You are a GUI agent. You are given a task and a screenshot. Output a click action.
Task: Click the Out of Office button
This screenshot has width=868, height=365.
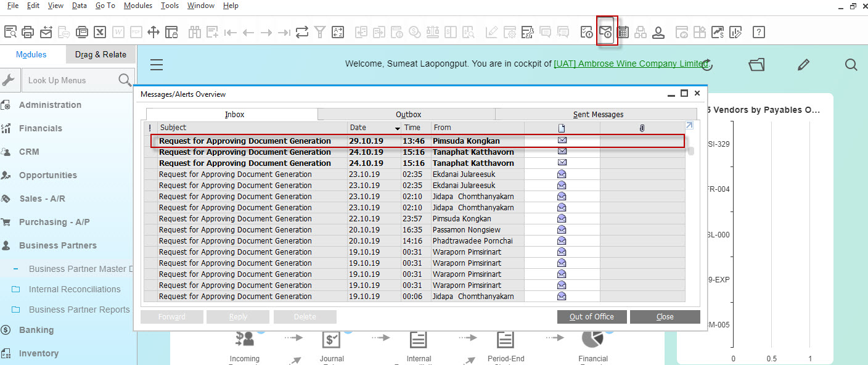(592, 317)
